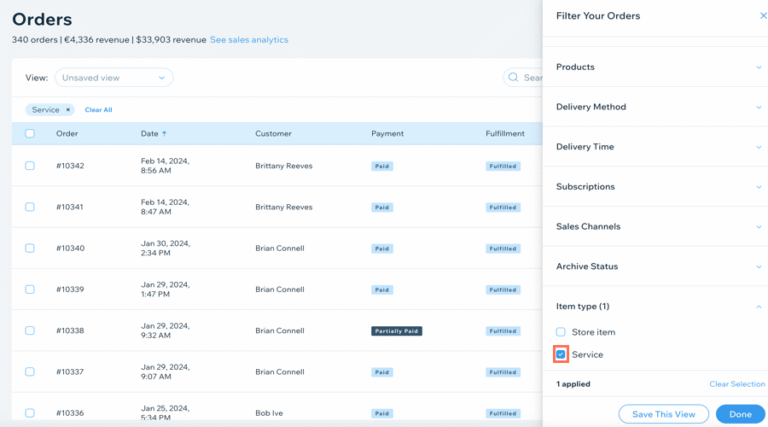Click the Clear Selection link
Image resolution: width=768 pixels, height=427 pixels.
(x=737, y=384)
